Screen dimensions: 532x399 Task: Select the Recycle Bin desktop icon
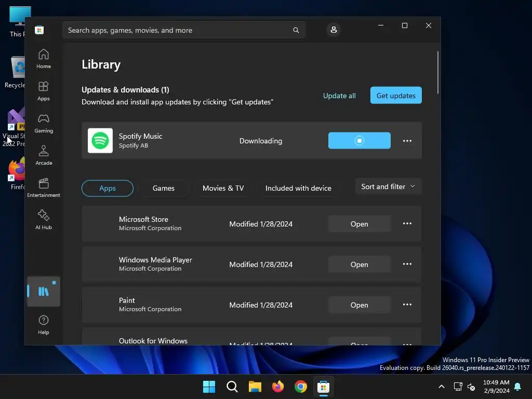point(16,72)
